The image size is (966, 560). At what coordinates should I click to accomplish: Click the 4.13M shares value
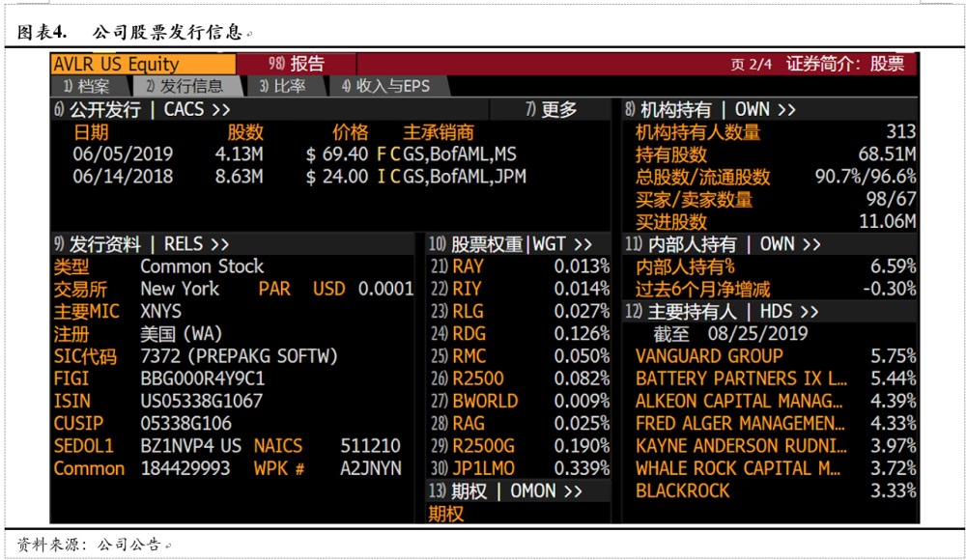(239, 154)
